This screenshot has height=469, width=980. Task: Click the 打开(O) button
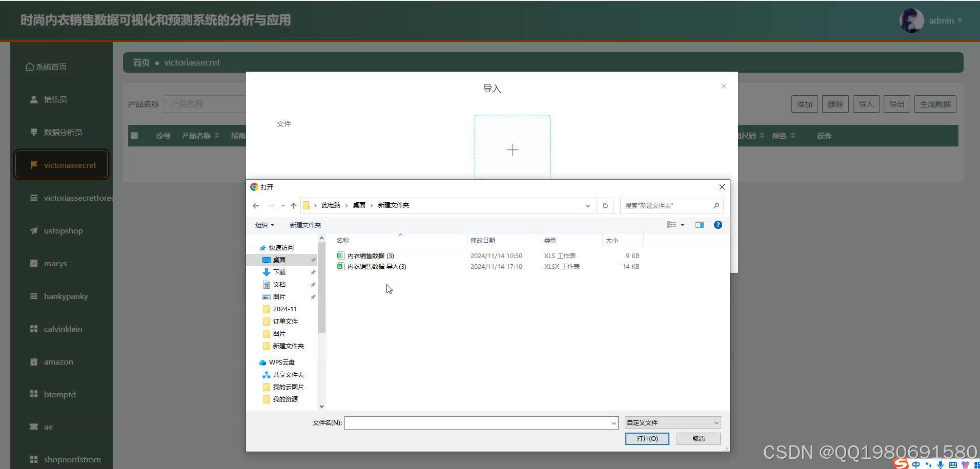click(x=646, y=438)
